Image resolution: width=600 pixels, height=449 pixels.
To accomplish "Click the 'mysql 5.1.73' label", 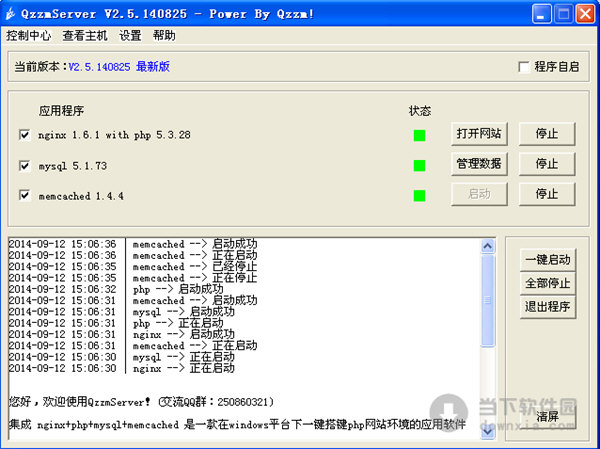I will (73, 166).
